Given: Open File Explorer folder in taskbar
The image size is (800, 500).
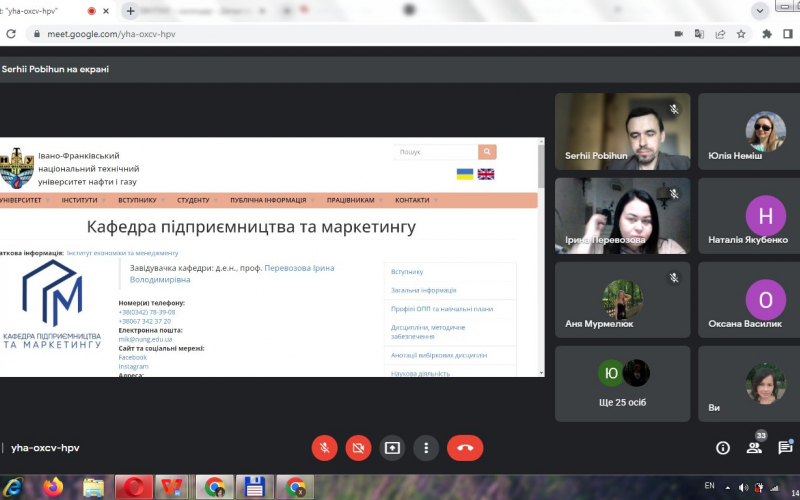Looking at the screenshot, I should [x=93, y=488].
